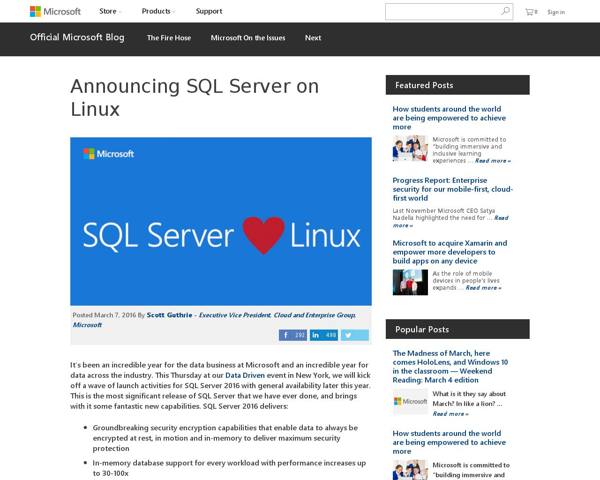Open the shopping cart icon
Screen dimensions: 600x480
click(531, 12)
